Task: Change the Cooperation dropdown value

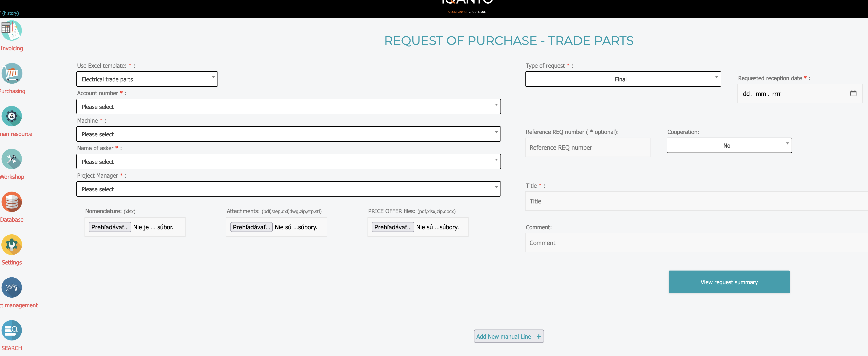Action: (729, 145)
